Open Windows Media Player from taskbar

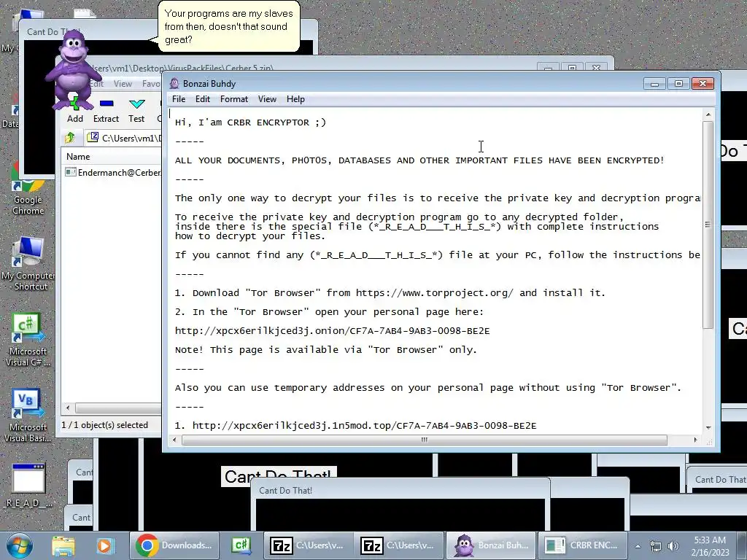pos(105,545)
